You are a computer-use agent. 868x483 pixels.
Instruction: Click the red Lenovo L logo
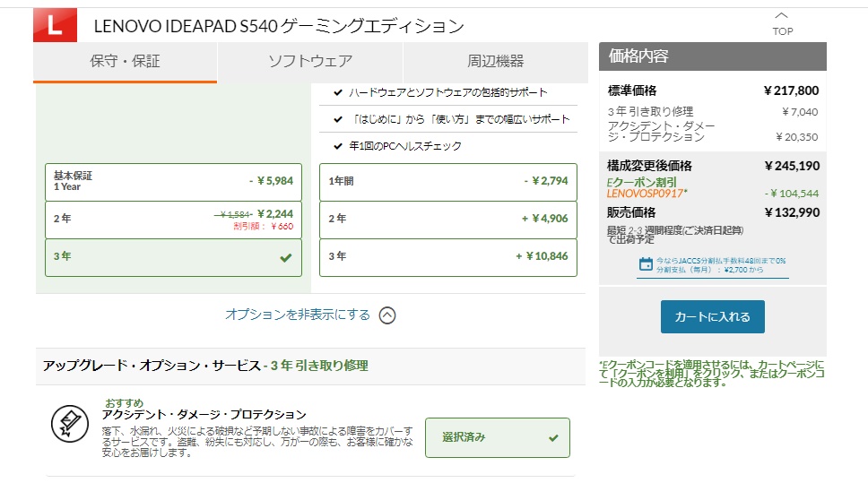55,25
